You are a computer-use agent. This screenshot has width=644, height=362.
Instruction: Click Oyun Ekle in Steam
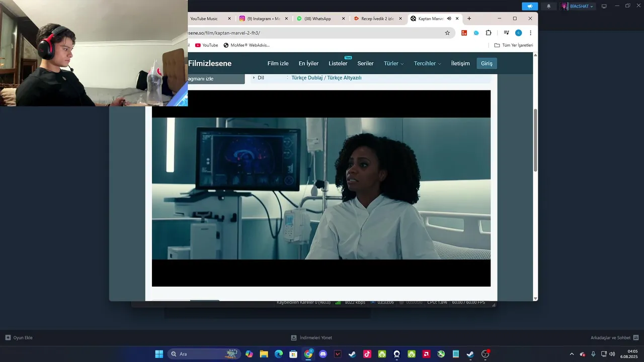(x=19, y=338)
